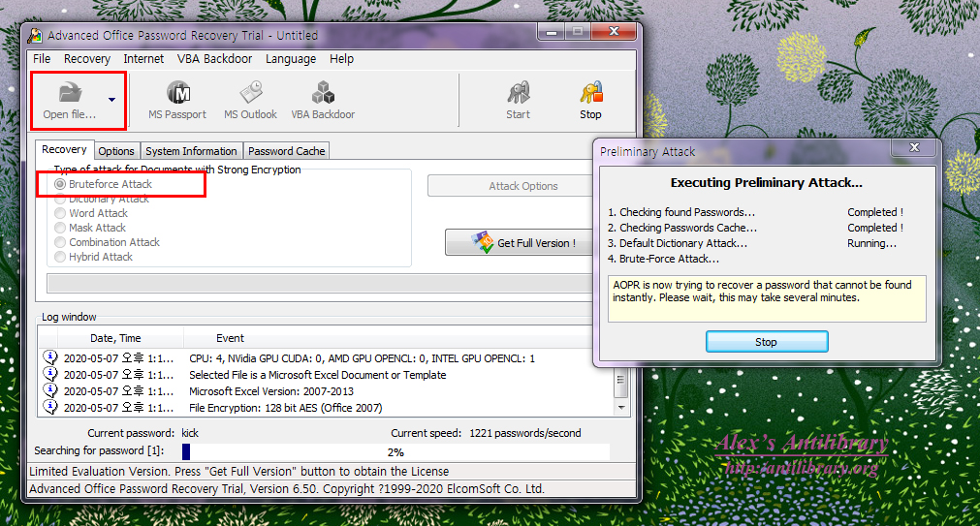Click the 'Limited Evaluation Version' status bar text
The height and width of the screenshot is (526, 980).
pyautogui.click(x=238, y=471)
